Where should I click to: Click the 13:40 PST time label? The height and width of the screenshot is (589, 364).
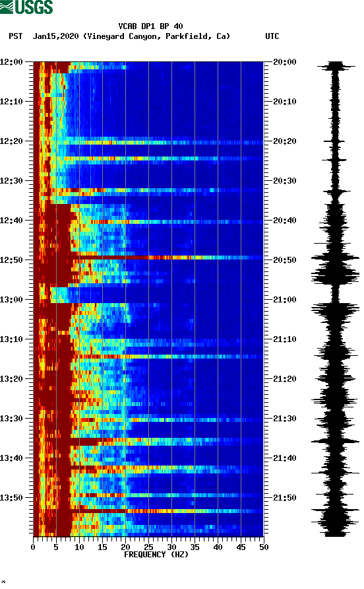click(x=11, y=458)
